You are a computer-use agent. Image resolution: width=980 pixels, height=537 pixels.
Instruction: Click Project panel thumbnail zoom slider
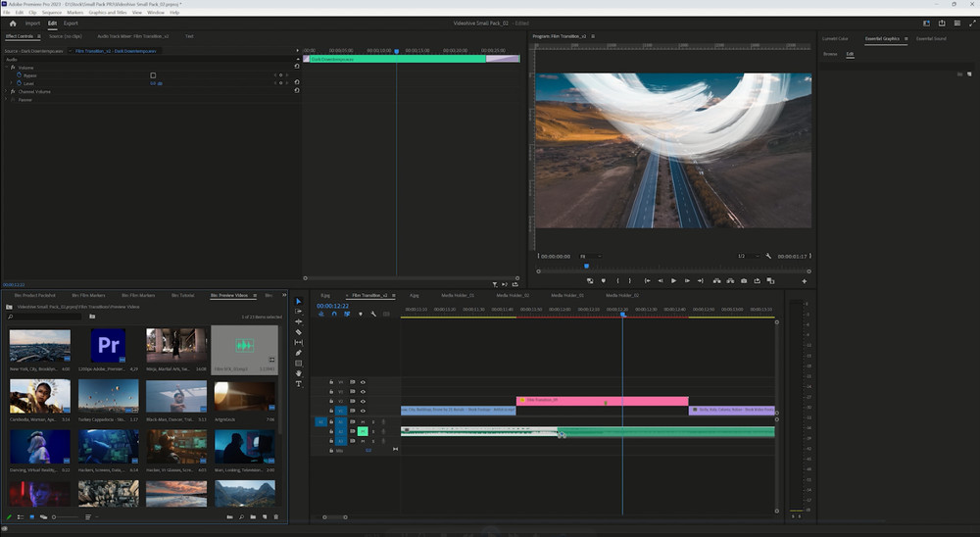(x=66, y=517)
